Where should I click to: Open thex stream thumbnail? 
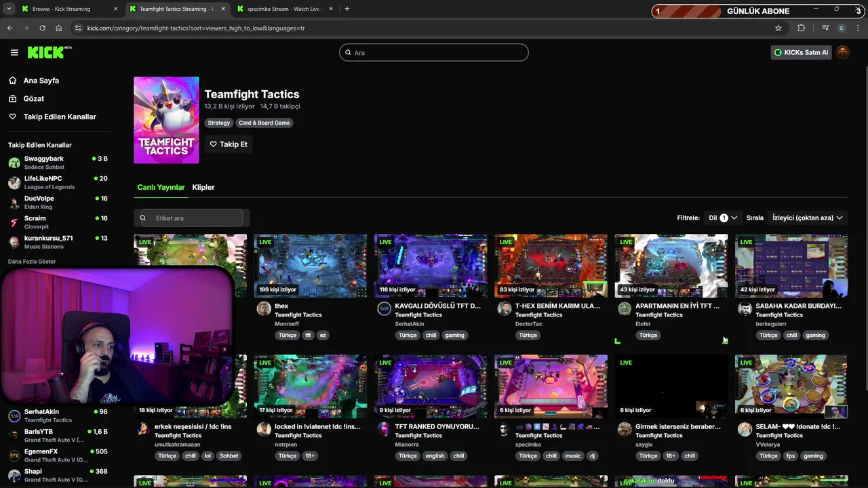tap(311, 266)
